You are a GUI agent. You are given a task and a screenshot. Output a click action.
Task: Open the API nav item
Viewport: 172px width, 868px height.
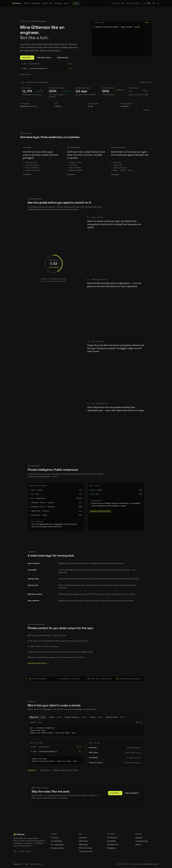tap(51, 3)
